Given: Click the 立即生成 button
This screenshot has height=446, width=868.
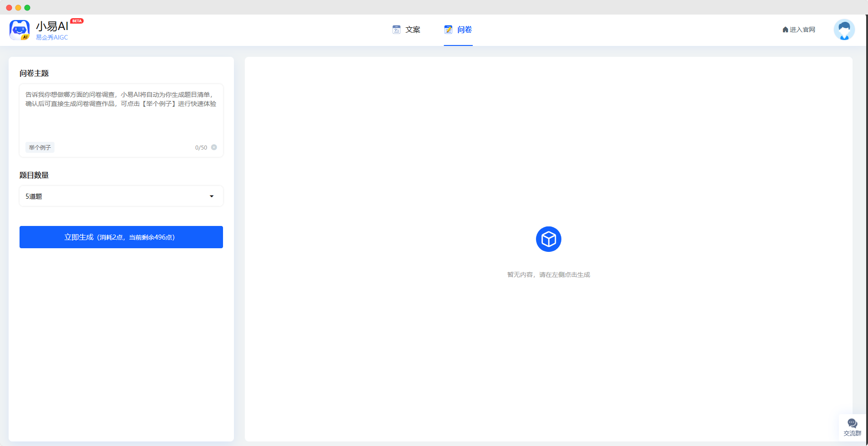Looking at the screenshot, I should [121, 237].
